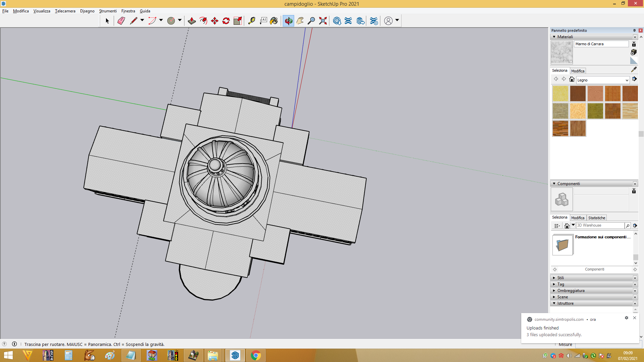Click the user account profile icon
This screenshot has height=362, width=644.
pos(388,21)
